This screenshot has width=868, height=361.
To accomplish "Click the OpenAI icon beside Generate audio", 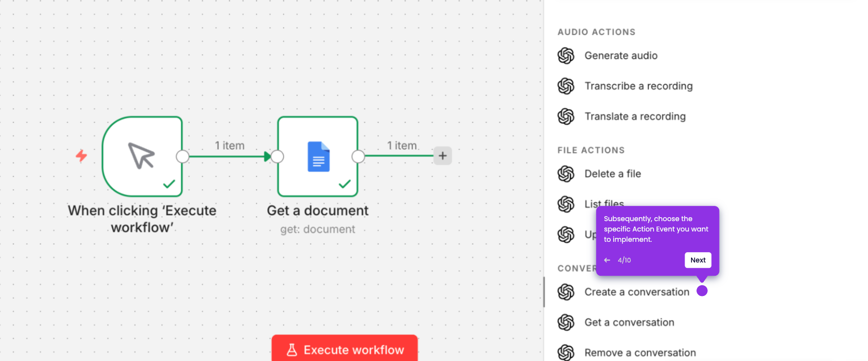I will [566, 56].
